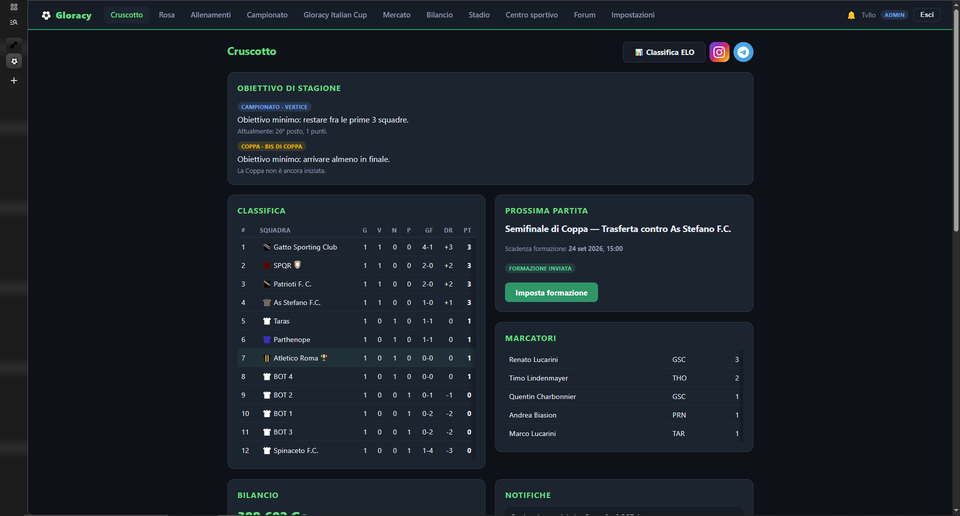Click Gatto Sporting Club team crest icon
The height and width of the screenshot is (516, 960).
266,247
